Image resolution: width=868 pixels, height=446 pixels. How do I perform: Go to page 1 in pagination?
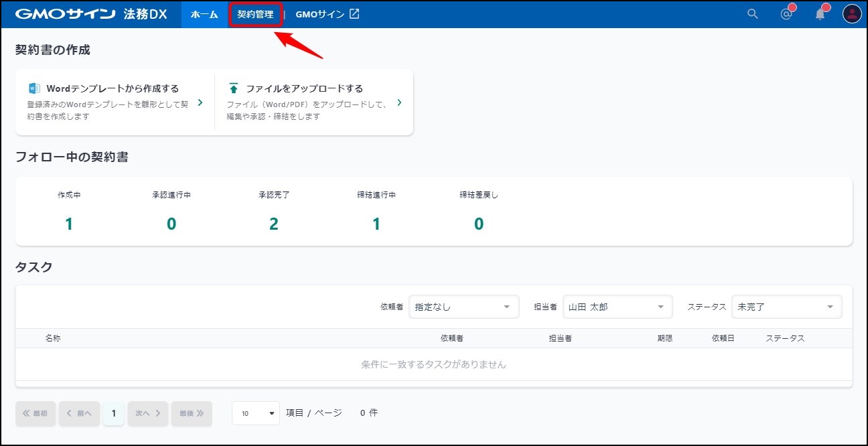point(114,413)
